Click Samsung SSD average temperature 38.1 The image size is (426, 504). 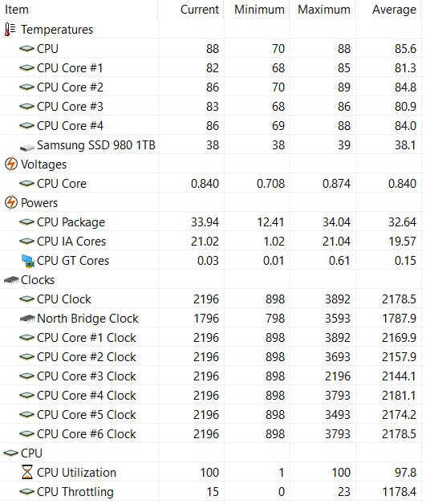pyautogui.click(x=405, y=145)
